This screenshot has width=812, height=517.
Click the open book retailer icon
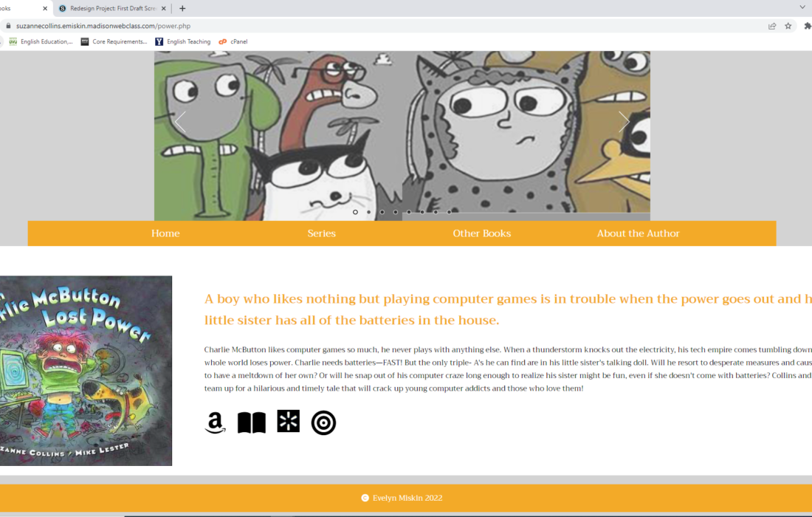click(x=252, y=422)
